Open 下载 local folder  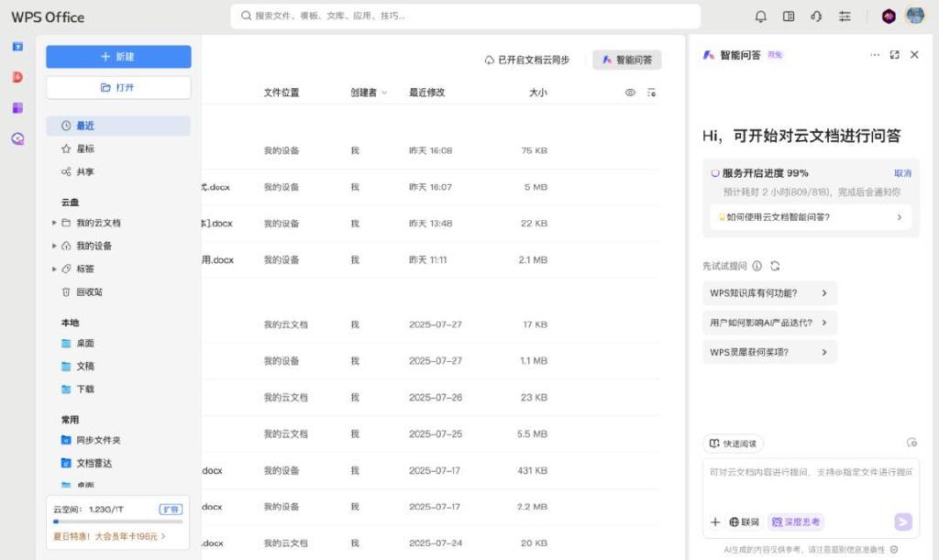(x=118, y=389)
